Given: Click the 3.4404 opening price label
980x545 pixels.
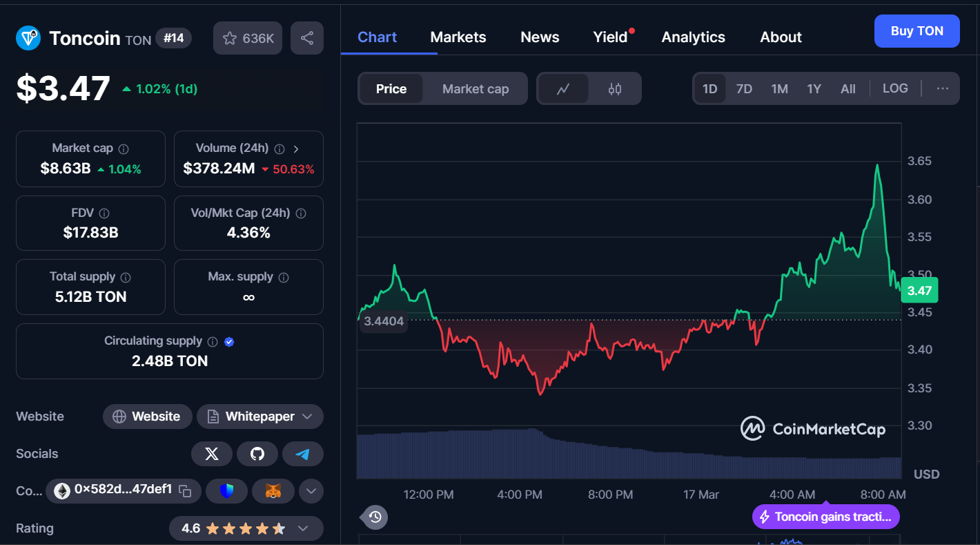Looking at the screenshot, I should [x=384, y=321].
